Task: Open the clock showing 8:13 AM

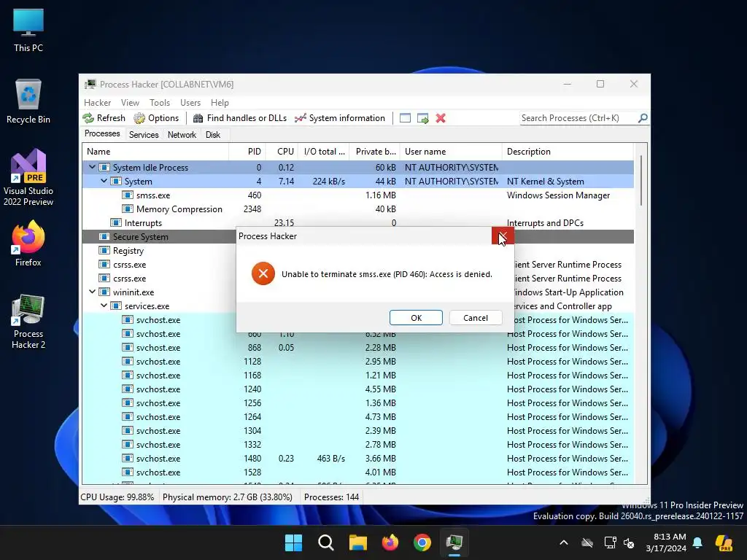Action: [666, 542]
